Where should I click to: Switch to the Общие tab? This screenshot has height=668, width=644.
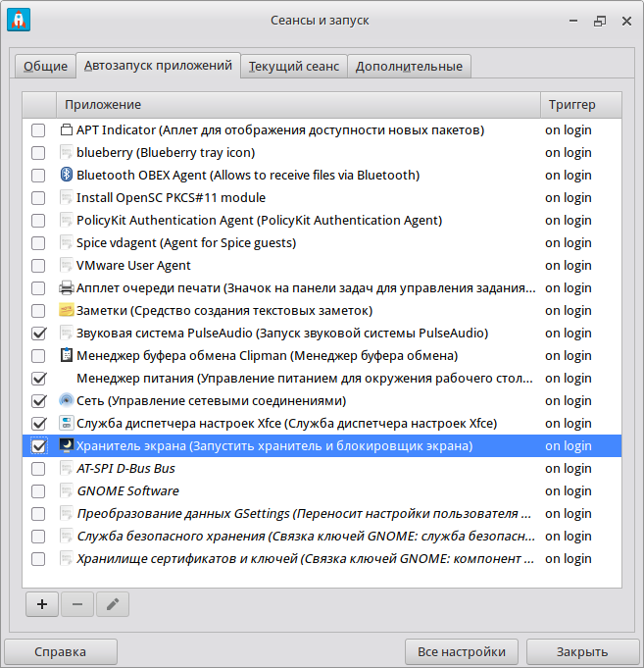pyautogui.click(x=45, y=67)
